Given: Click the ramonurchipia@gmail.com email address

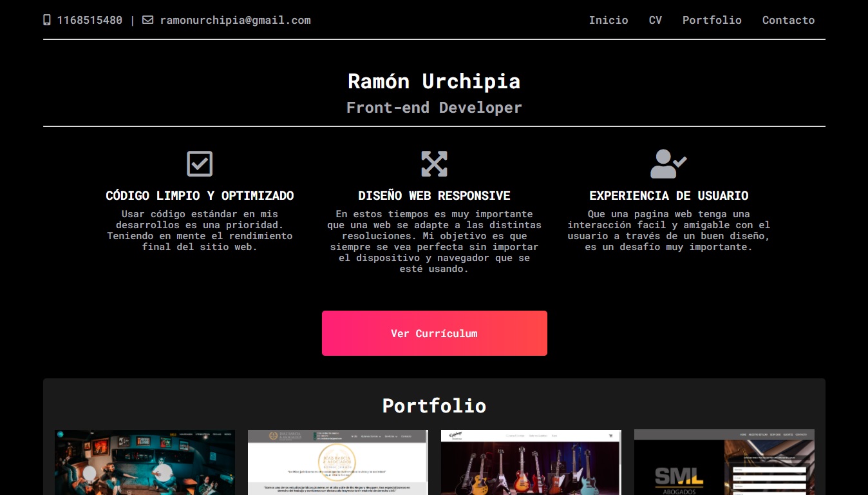Looking at the screenshot, I should (236, 20).
